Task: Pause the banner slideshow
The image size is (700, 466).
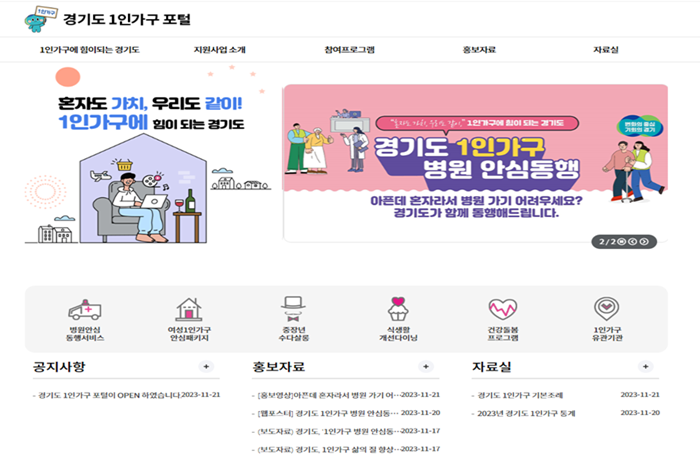Action: (x=621, y=242)
